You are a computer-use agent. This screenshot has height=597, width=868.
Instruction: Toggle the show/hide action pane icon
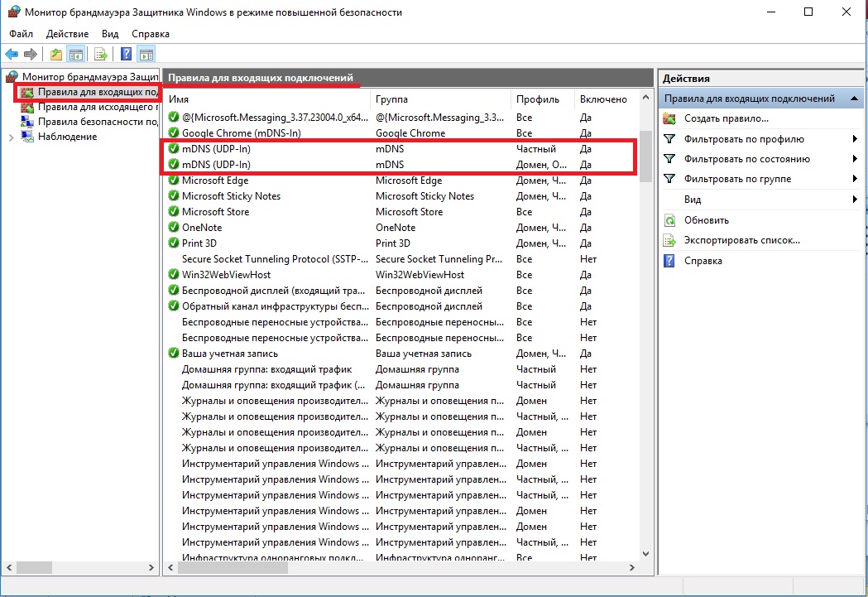(x=146, y=55)
